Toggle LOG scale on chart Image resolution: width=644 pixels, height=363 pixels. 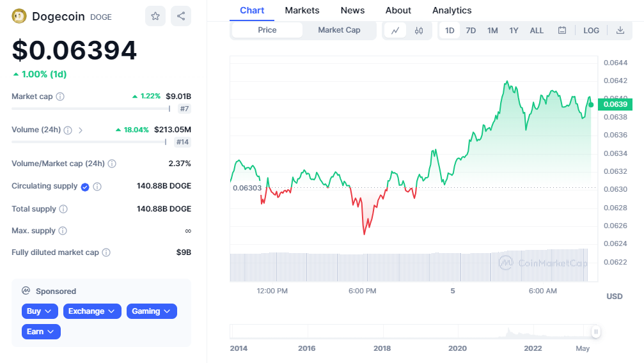591,31
